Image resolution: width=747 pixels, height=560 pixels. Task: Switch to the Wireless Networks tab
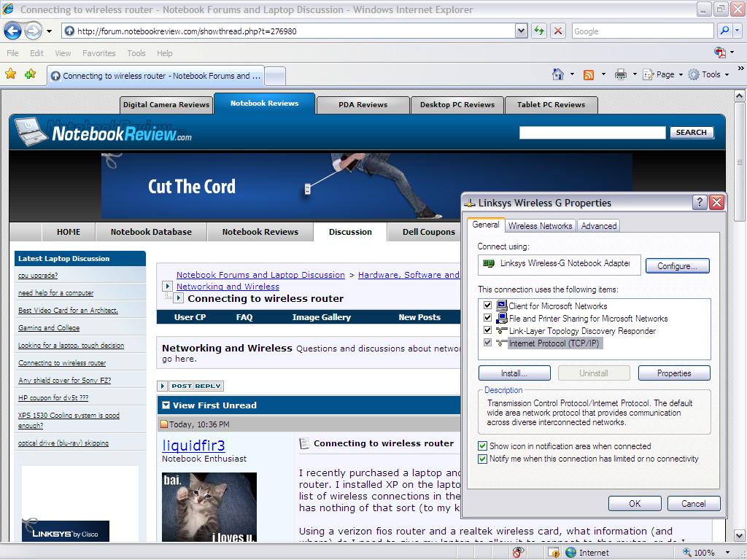540,226
